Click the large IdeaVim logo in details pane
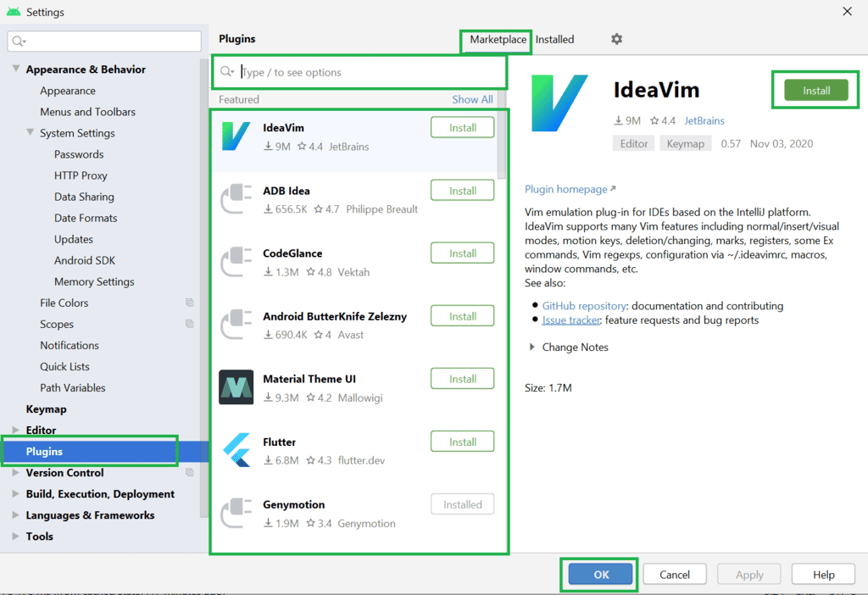This screenshot has height=595, width=868. tap(560, 103)
